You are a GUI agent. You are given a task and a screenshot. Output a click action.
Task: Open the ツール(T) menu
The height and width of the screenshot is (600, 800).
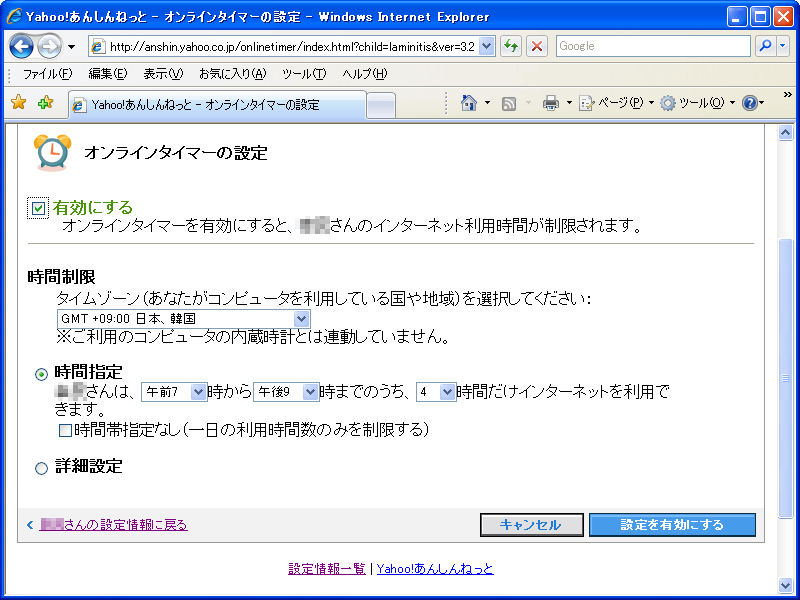(304, 74)
